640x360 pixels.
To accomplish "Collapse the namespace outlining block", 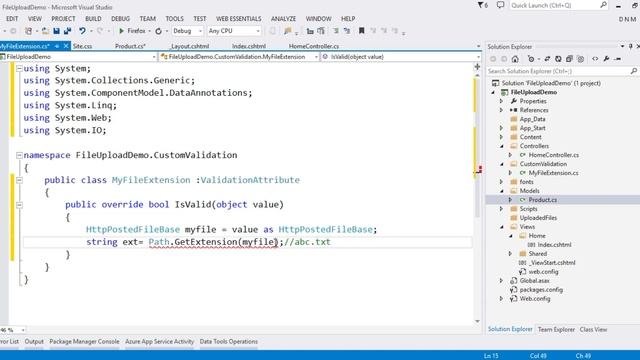I will click(x=19, y=155).
